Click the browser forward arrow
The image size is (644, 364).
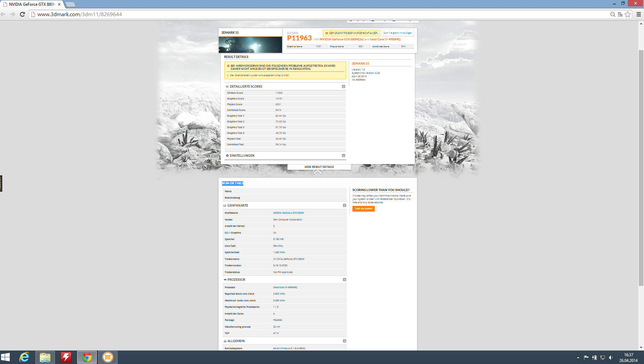(12, 14)
